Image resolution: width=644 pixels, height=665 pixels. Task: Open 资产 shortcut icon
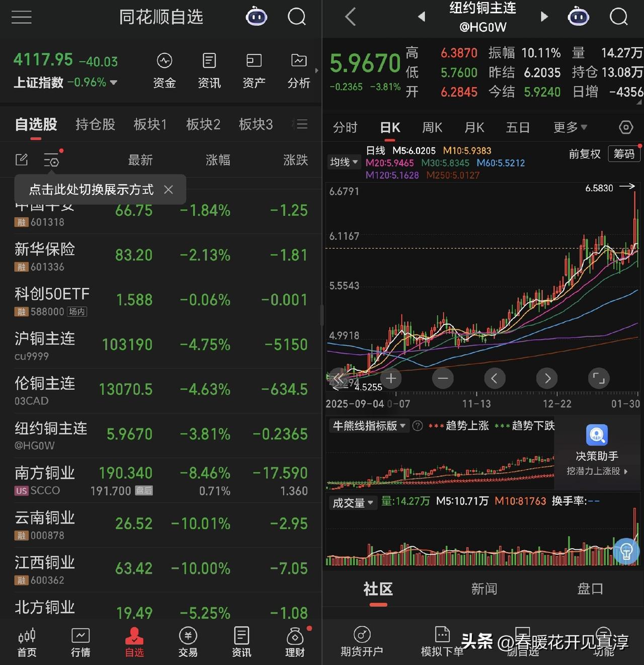[x=254, y=70]
